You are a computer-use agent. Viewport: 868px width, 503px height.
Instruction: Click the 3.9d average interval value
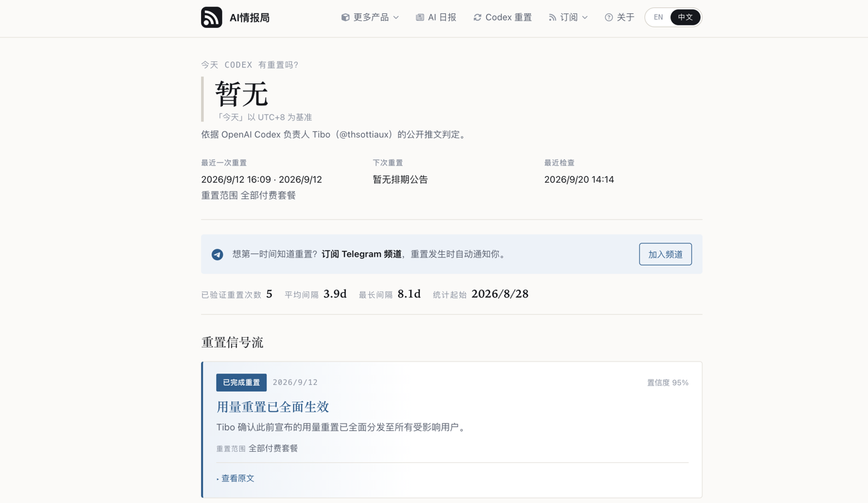pos(335,294)
